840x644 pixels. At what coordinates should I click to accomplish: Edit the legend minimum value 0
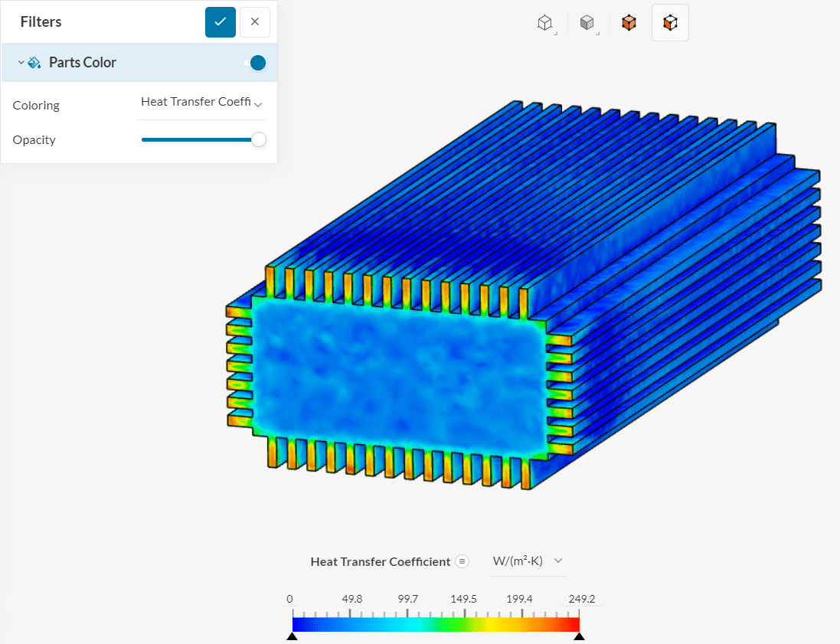[x=289, y=599]
